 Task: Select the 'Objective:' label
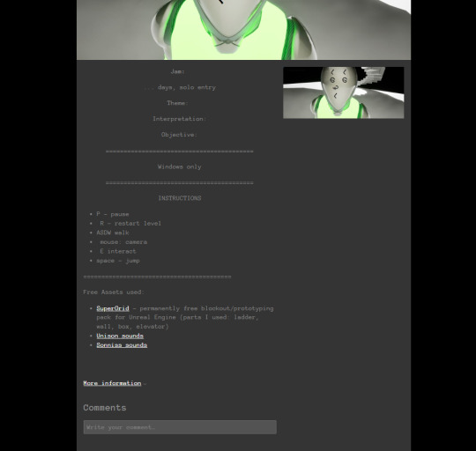coord(179,135)
